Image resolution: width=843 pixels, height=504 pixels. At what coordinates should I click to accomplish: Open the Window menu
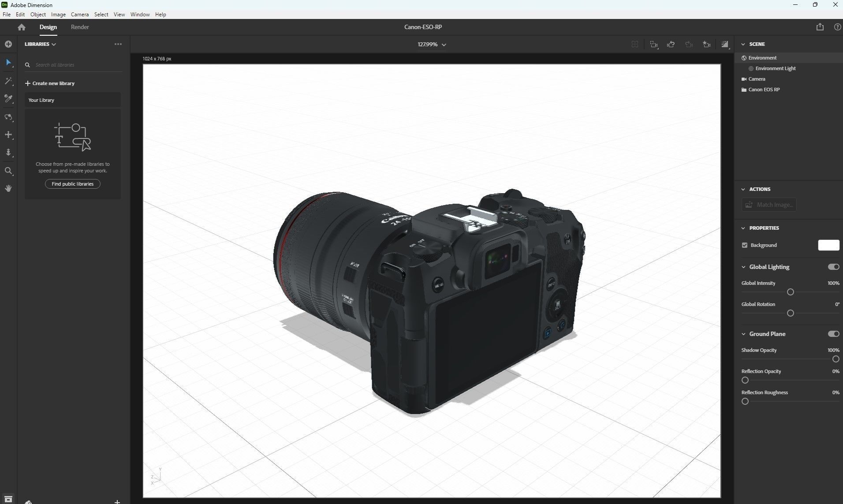[140, 15]
